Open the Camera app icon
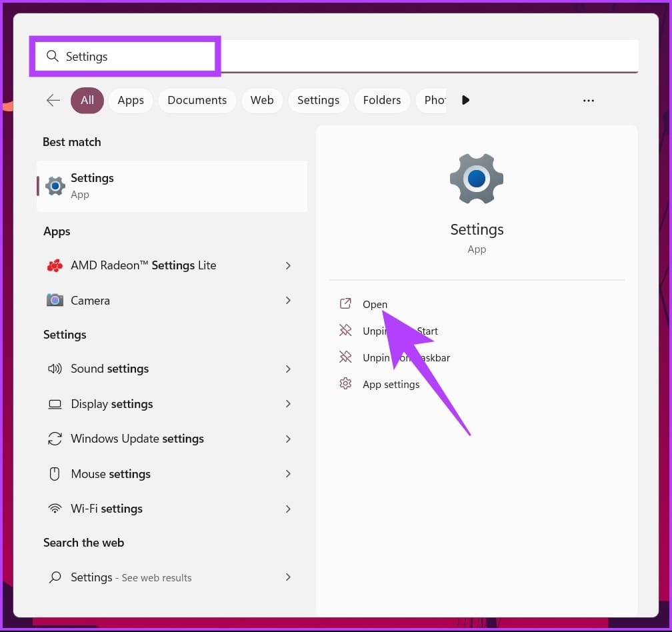This screenshot has height=632, width=672. (55, 301)
